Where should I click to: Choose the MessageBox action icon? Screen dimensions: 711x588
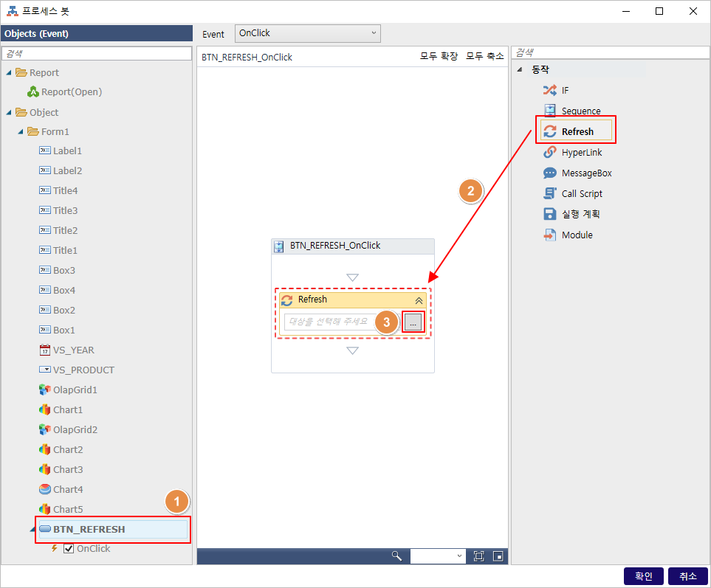pyautogui.click(x=549, y=173)
